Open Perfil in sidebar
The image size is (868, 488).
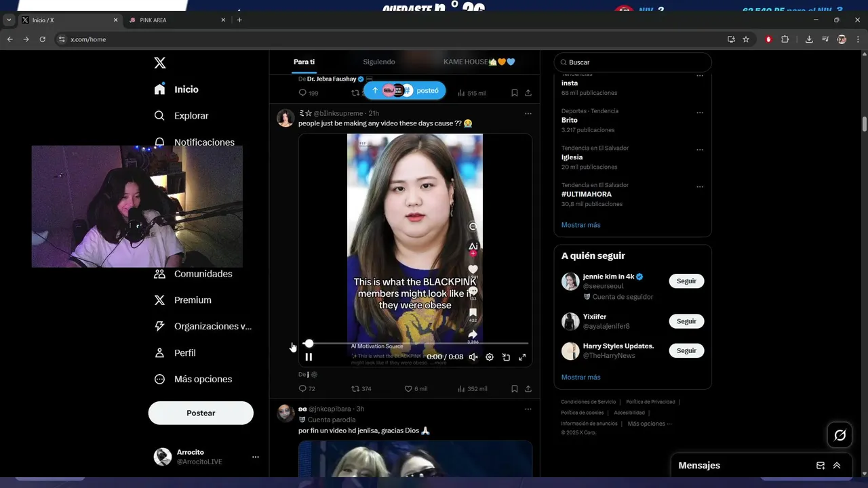click(x=174, y=353)
